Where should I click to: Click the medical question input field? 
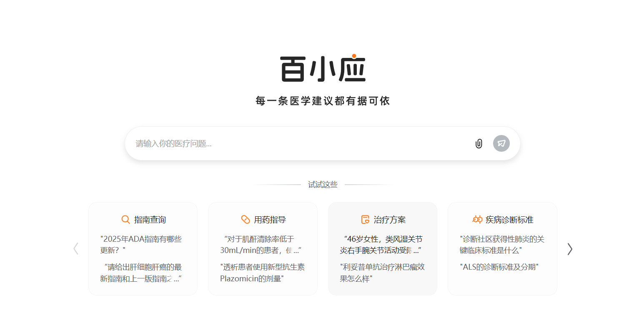(x=292, y=143)
